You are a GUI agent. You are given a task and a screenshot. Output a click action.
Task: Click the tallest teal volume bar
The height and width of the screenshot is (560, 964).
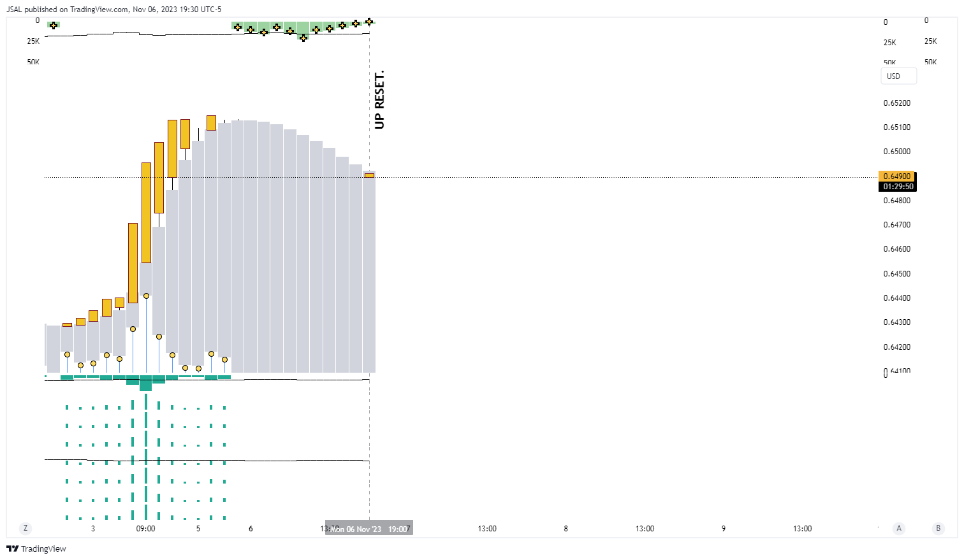click(x=145, y=384)
